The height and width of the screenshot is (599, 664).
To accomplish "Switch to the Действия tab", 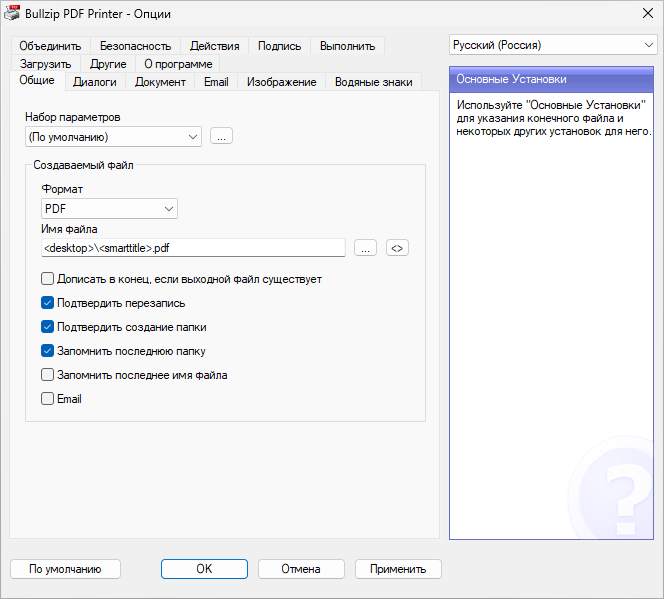I will coord(215,46).
